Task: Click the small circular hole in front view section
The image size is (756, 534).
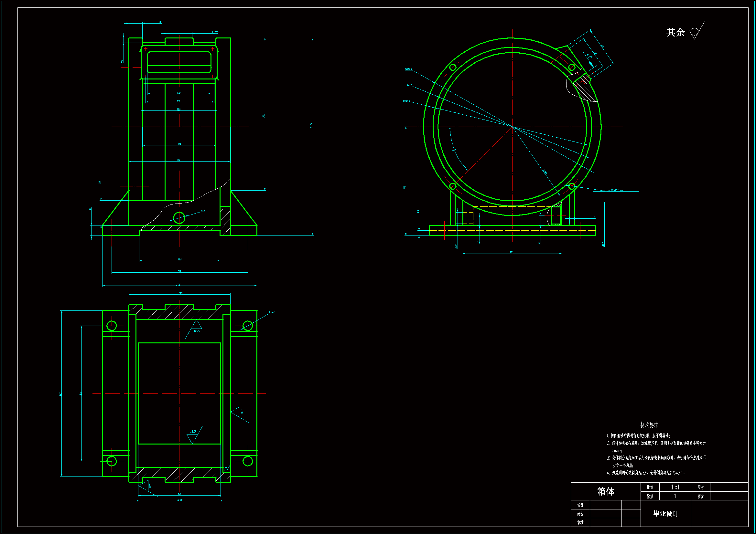Action: coord(179,218)
